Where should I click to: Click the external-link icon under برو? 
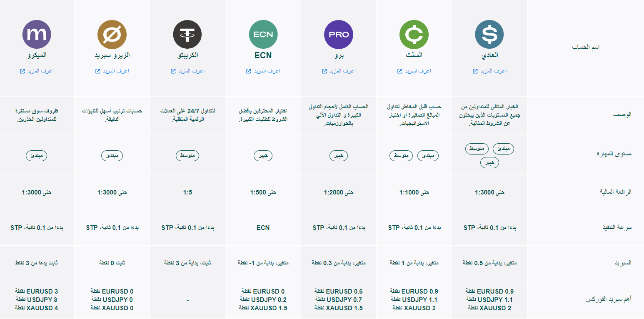tap(323, 71)
